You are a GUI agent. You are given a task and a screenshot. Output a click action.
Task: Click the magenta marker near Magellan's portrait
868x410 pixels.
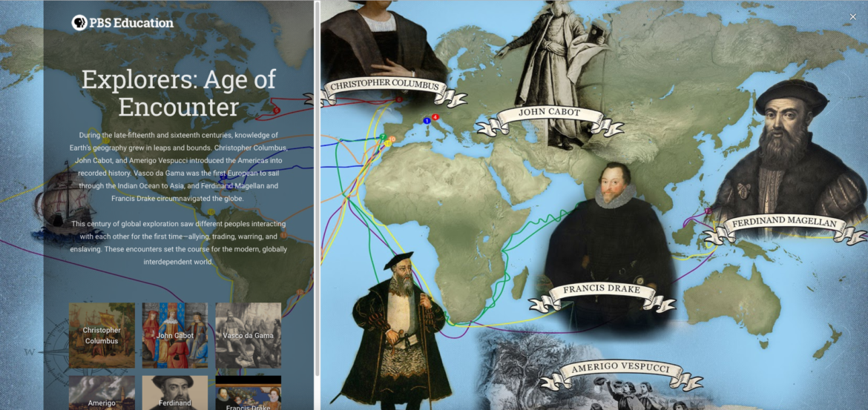tap(708, 211)
